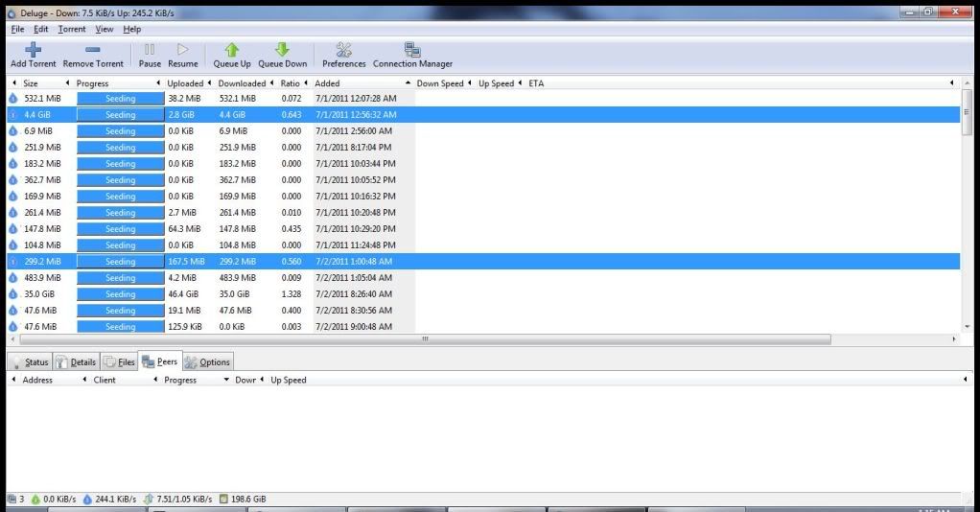Viewport: 980px width, 512px height.
Task: Select the torrent with uploaded 125.9 KiB
Action: (483, 326)
